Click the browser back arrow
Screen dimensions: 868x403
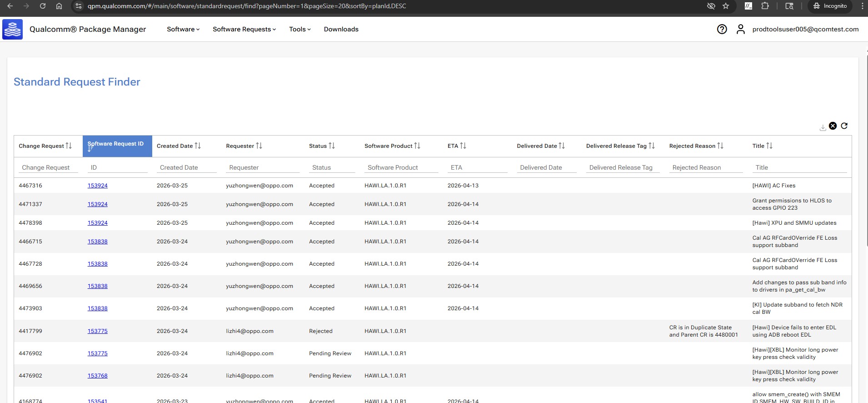tap(10, 6)
